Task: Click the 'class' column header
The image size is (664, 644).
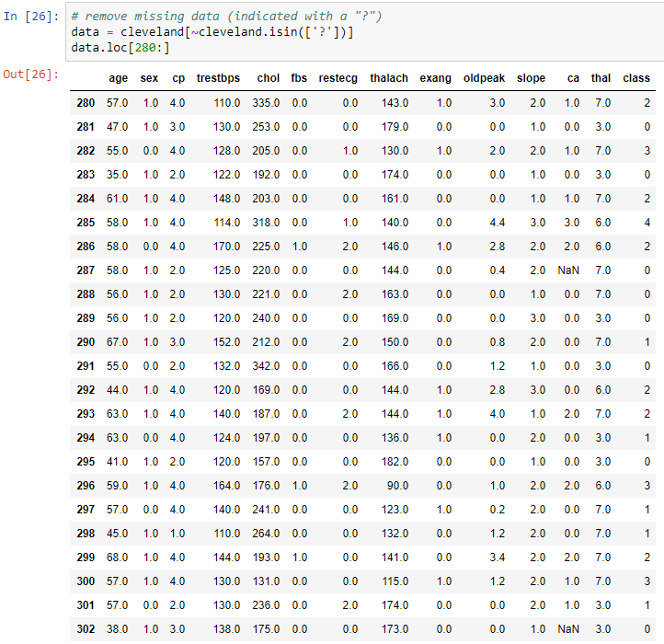Action: [x=636, y=78]
